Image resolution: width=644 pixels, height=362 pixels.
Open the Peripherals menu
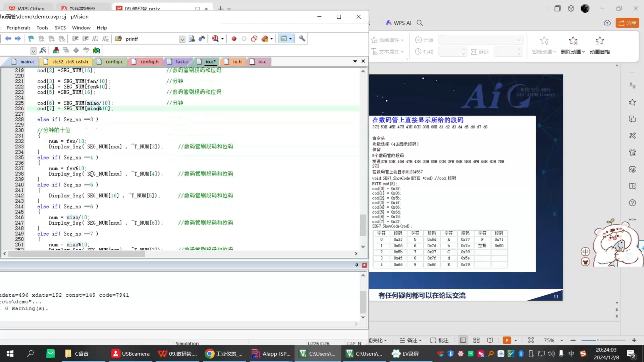pyautogui.click(x=18, y=28)
